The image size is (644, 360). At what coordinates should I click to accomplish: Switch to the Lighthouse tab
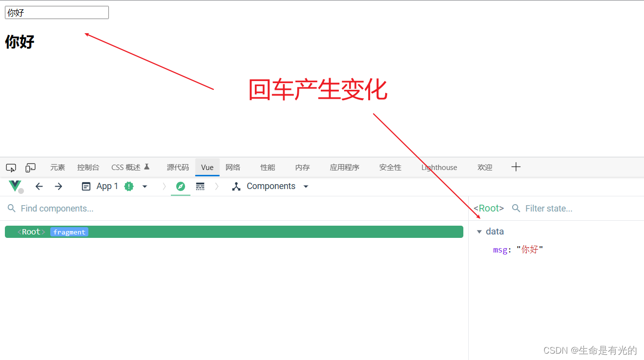click(439, 168)
